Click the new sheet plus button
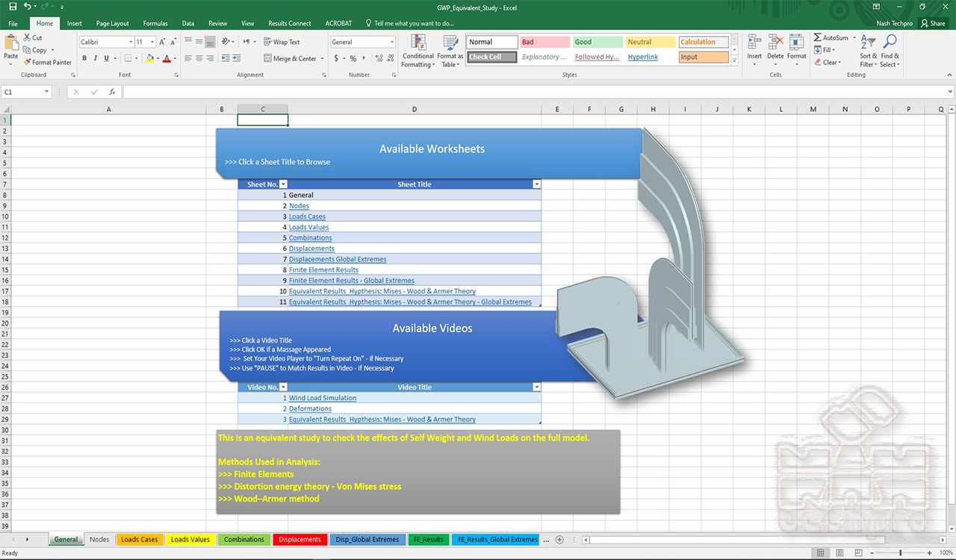 tap(559, 540)
